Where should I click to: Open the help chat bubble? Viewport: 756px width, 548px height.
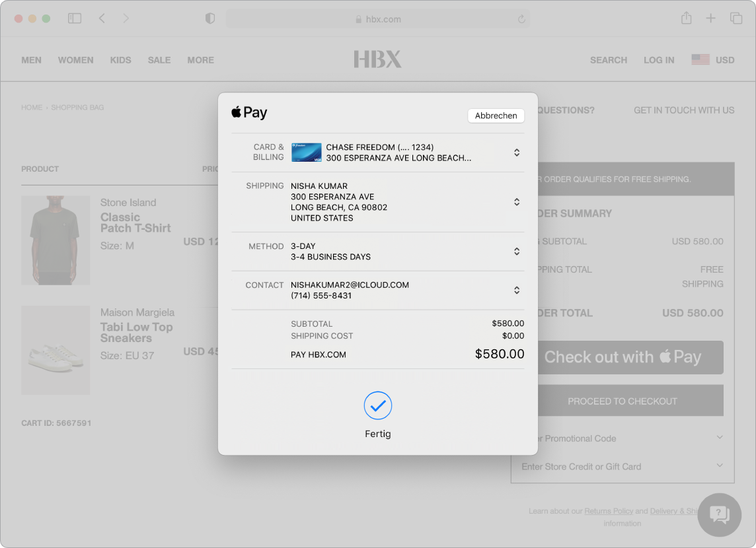pyautogui.click(x=719, y=514)
